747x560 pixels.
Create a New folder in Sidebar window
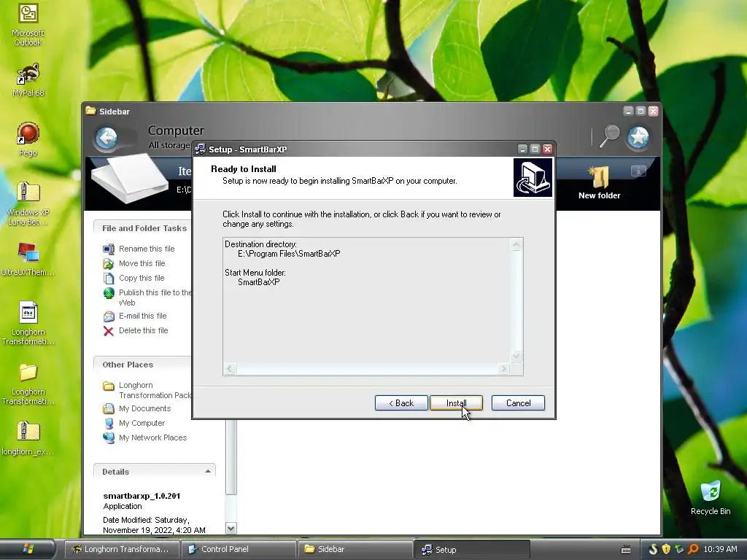pos(599,183)
